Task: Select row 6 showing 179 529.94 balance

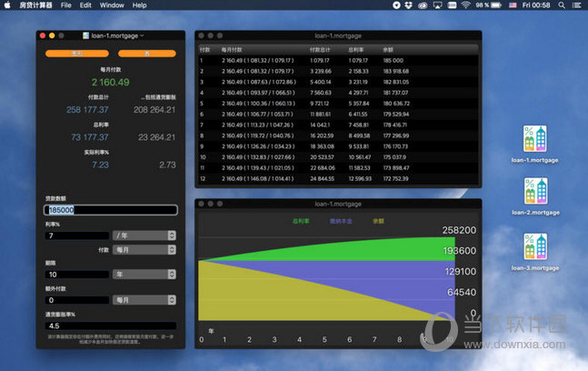Action: coord(338,115)
